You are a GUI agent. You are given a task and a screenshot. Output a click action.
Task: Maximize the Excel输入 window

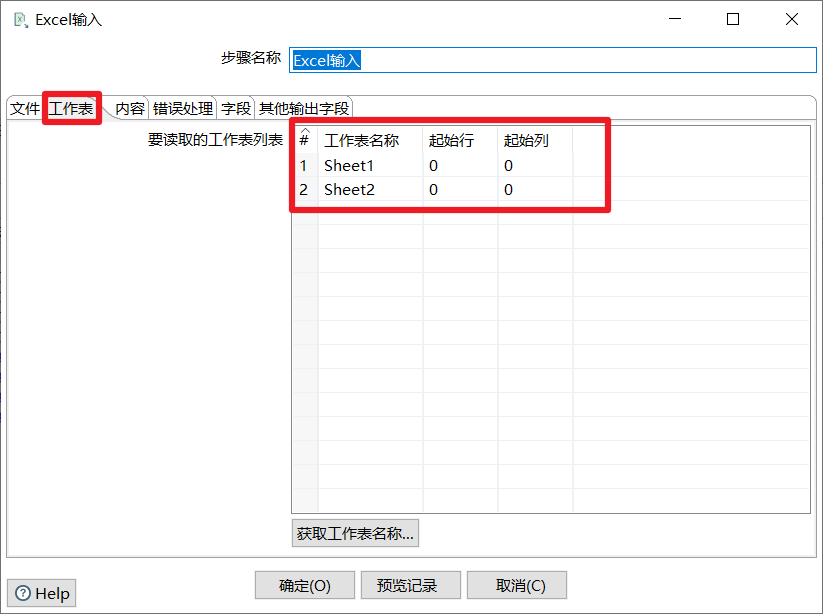[733, 19]
